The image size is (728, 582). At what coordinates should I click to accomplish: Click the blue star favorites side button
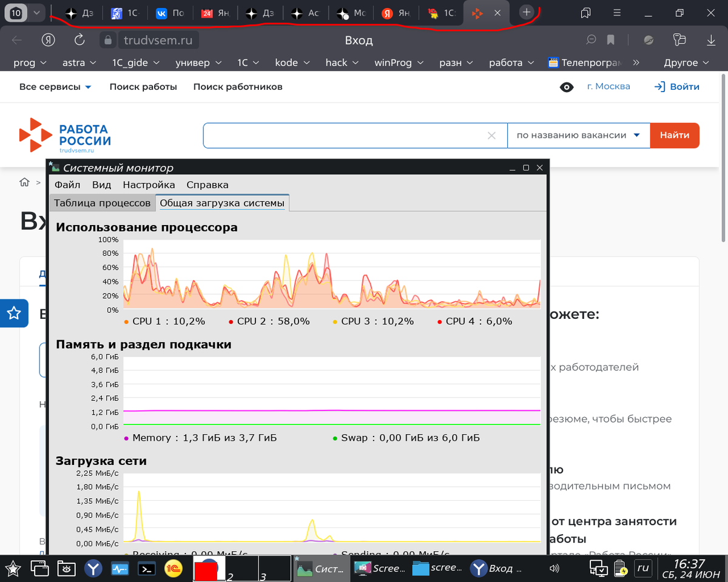(x=14, y=313)
